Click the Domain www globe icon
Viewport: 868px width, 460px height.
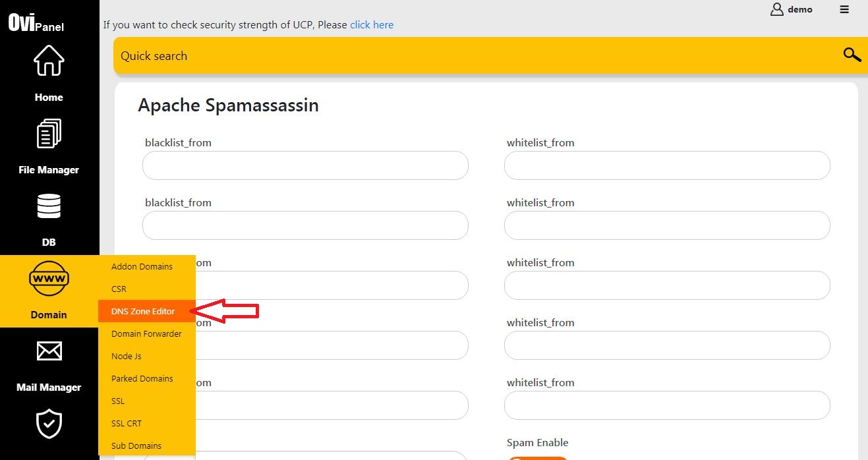49,278
